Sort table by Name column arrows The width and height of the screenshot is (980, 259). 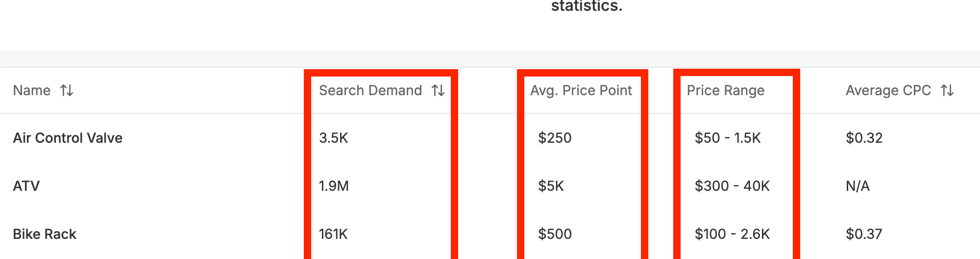coord(67,90)
